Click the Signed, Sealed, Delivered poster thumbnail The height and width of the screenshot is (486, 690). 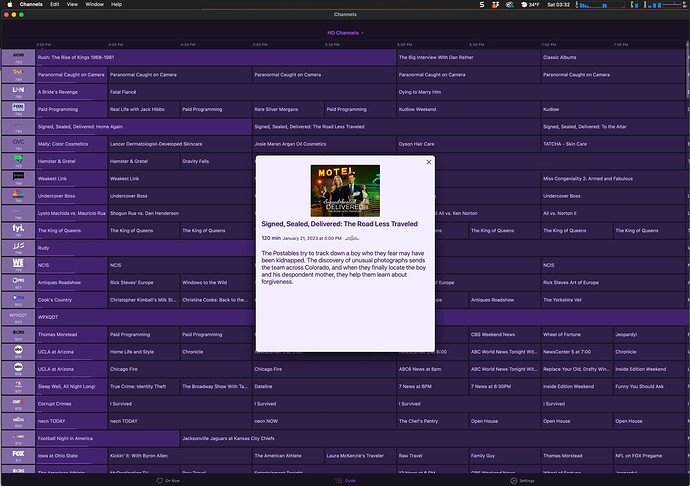point(345,190)
